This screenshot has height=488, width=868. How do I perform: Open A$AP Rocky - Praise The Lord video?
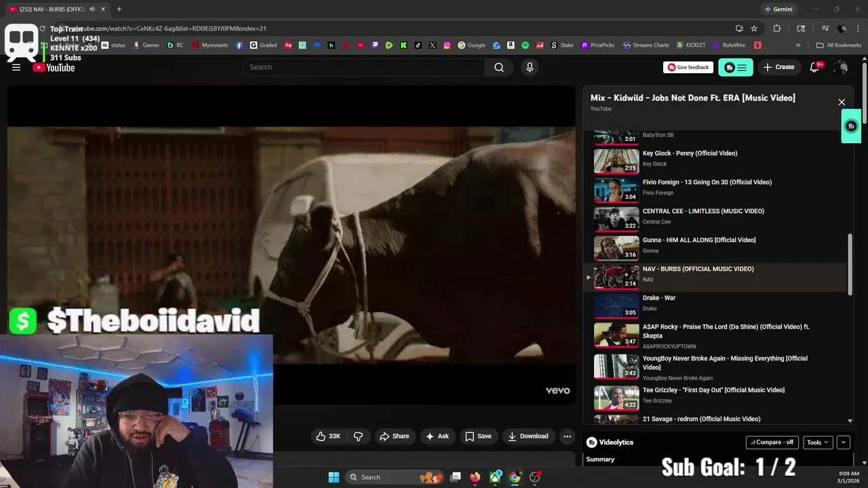pyautogui.click(x=715, y=335)
